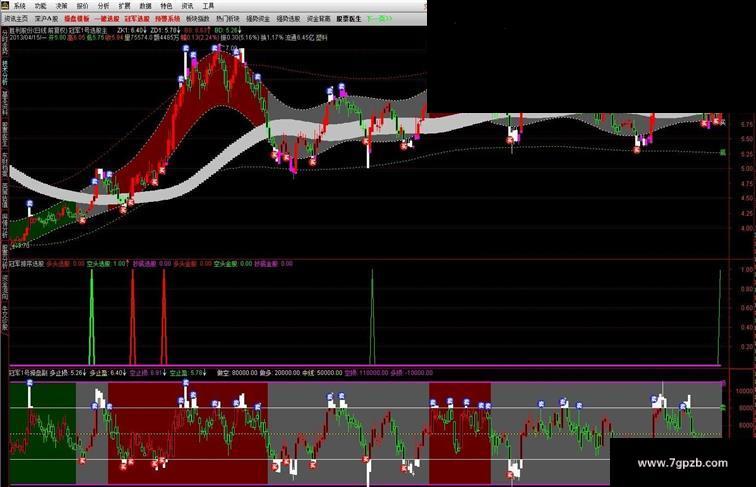Image resolution: width=756 pixels, height=487 pixels.
Task: Click the 做空: 80000.00 value
Action: click(237, 373)
